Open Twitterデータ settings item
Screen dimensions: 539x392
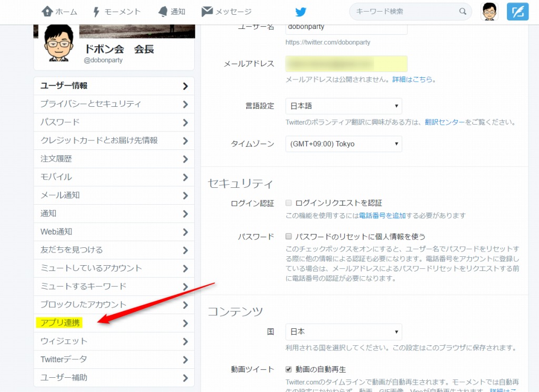tap(114, 359)
